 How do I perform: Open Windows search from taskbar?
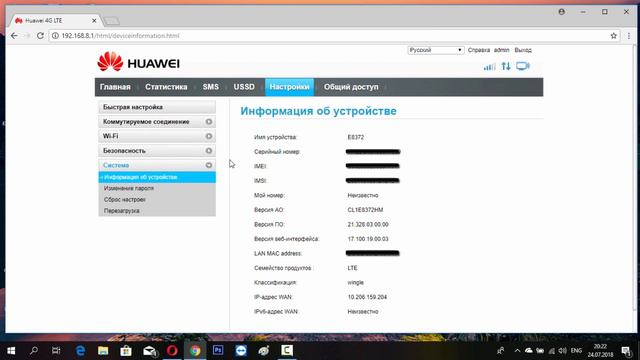click(34, 351)
